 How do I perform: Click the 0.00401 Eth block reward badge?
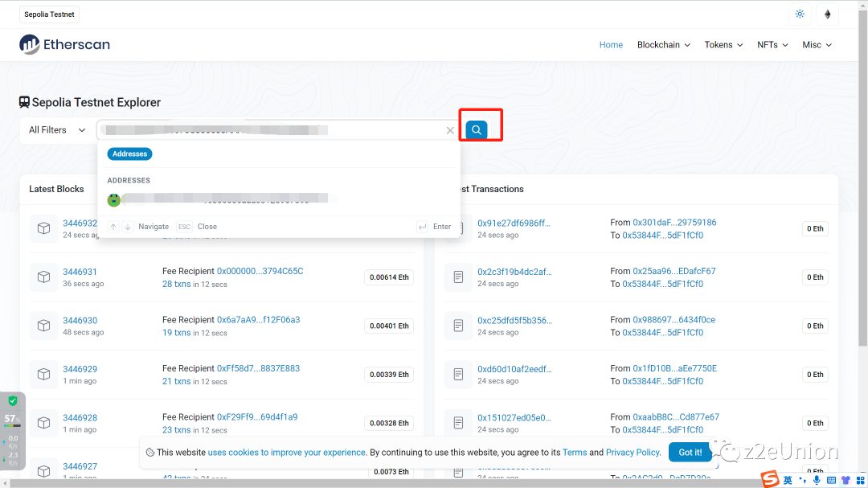pyautogui.click(x=389, y=326)
